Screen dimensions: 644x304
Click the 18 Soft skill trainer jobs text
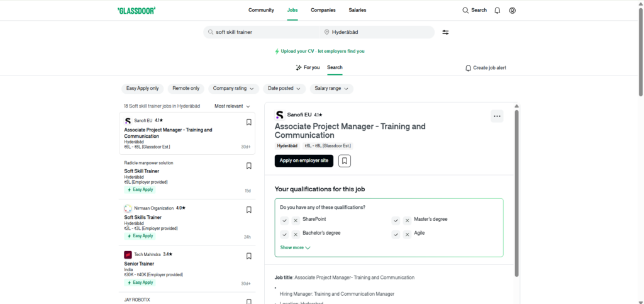[x=162, y=106]
